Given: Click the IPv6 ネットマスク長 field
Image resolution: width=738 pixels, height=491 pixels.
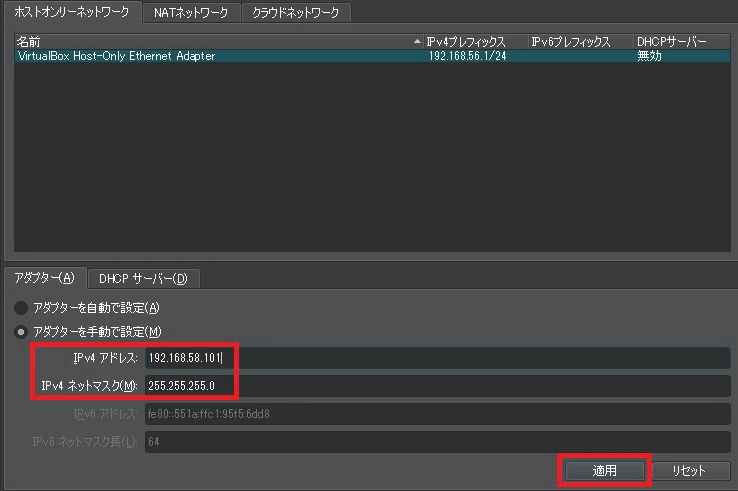Looking at the screenshot, I should point(437,442).
